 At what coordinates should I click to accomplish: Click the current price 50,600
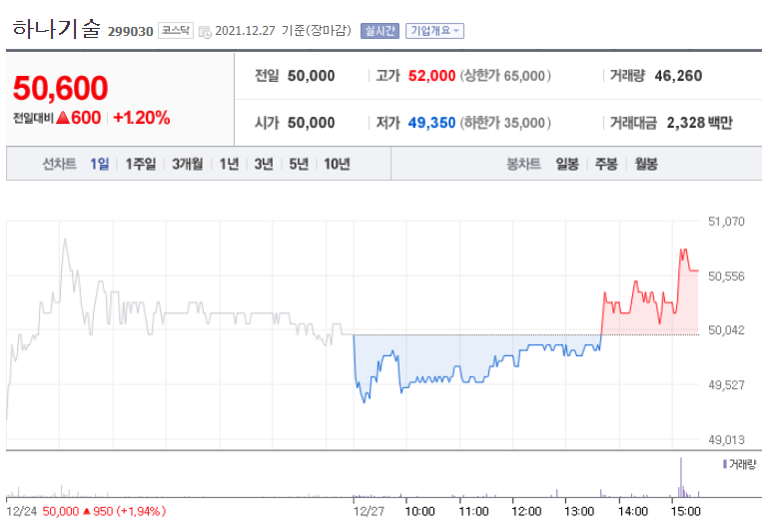(x=60, y=88)
